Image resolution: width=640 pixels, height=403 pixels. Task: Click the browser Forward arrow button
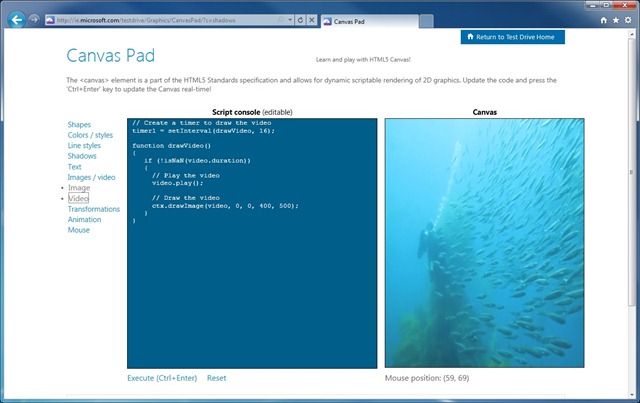[34, 20]
